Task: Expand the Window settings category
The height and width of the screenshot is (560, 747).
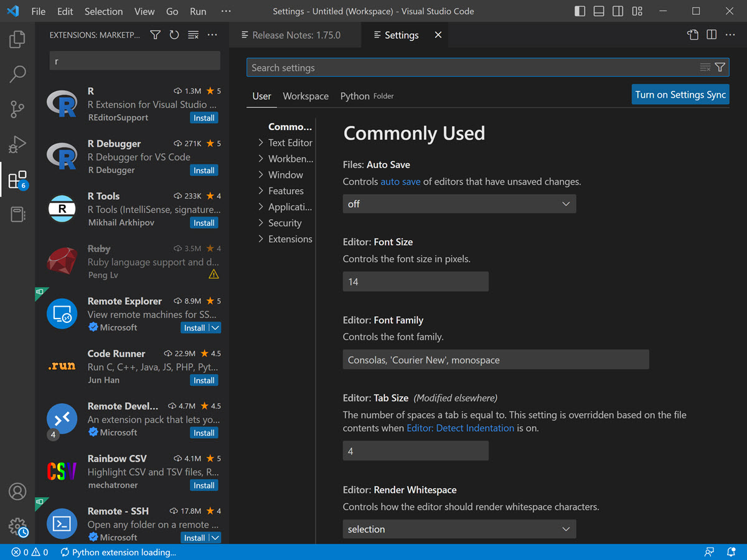Action: 280,175
